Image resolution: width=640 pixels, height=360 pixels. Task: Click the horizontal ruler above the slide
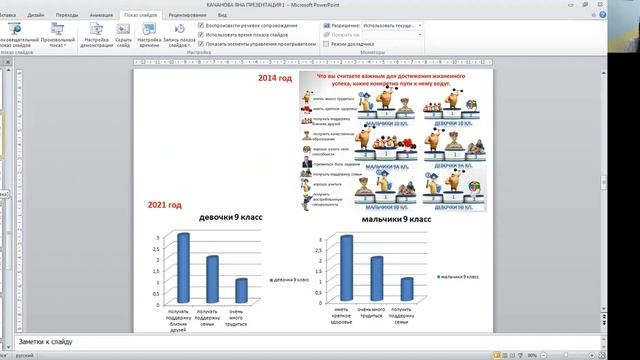[313, 62]
